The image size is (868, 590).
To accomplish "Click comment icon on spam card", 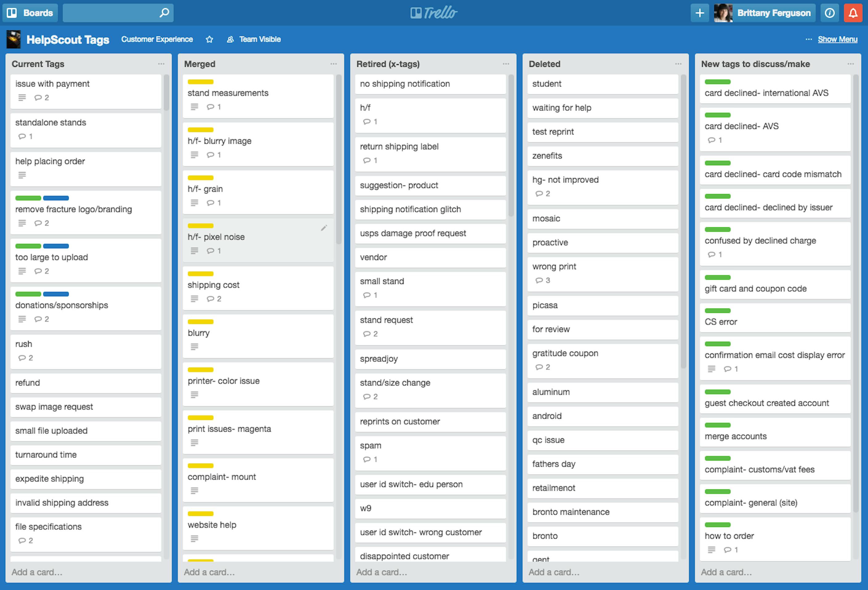I will coord(367,459).
